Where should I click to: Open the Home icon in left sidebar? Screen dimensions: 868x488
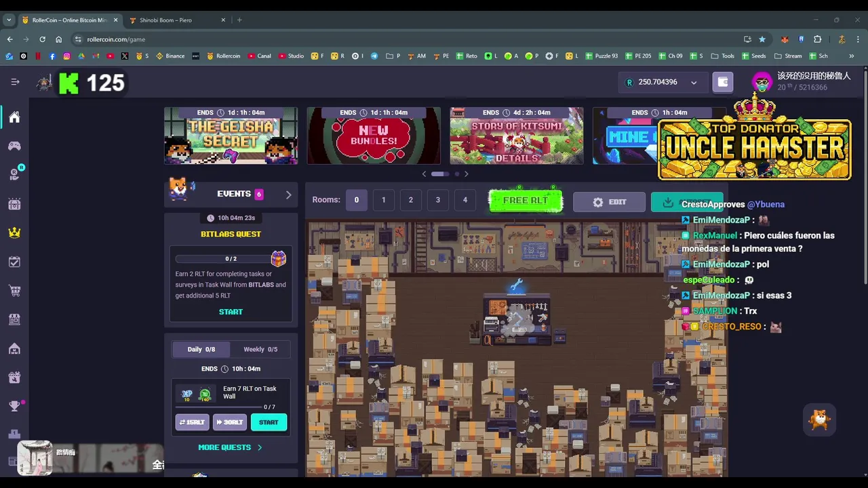pos(14,117)
